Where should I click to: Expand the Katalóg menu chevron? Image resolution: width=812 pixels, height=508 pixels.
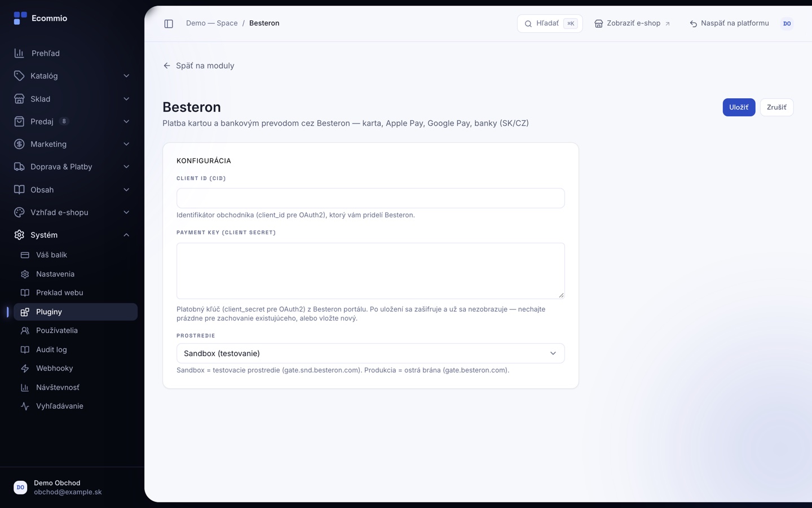tap(126, 76)
